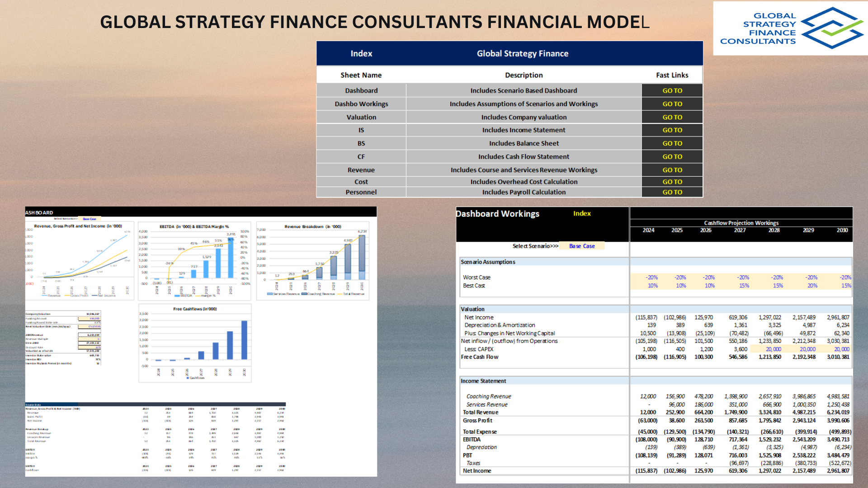Click 'Includes Balance Sheet' description

point(524,143)
